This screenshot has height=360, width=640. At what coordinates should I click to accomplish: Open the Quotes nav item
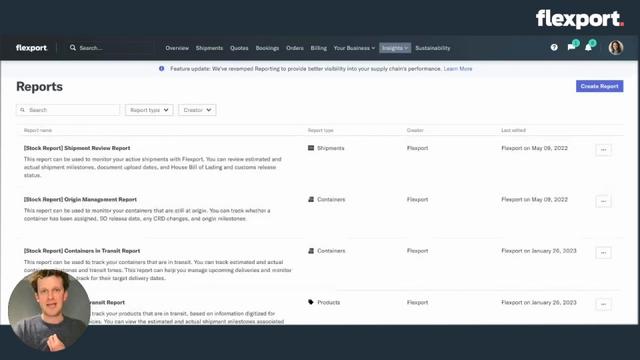pyautogui.click(x=239, y=48)
